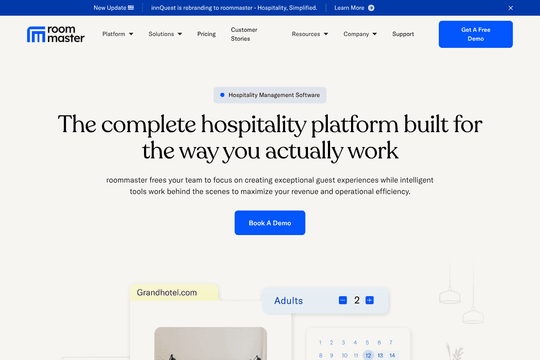Screen dimensions: 540x360
Task: Click the innQuest rebranding announcement text
Action: [234, 8]
